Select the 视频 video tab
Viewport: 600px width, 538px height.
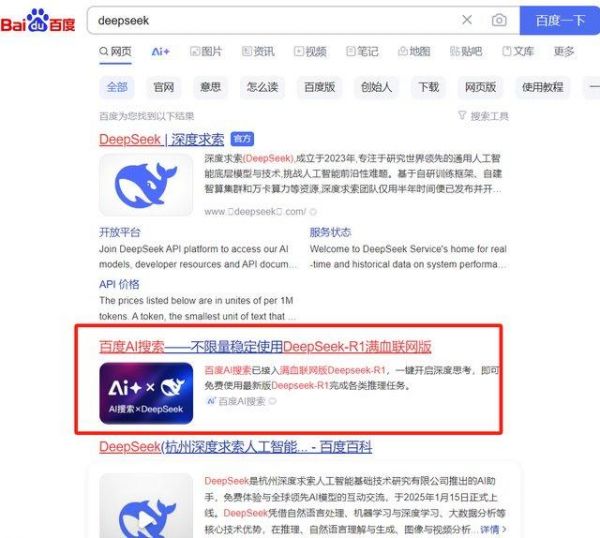[310, 51]
